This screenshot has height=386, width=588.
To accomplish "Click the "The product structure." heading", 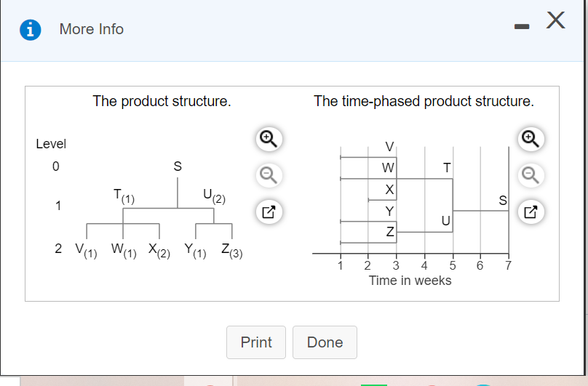I will [162, 101].
